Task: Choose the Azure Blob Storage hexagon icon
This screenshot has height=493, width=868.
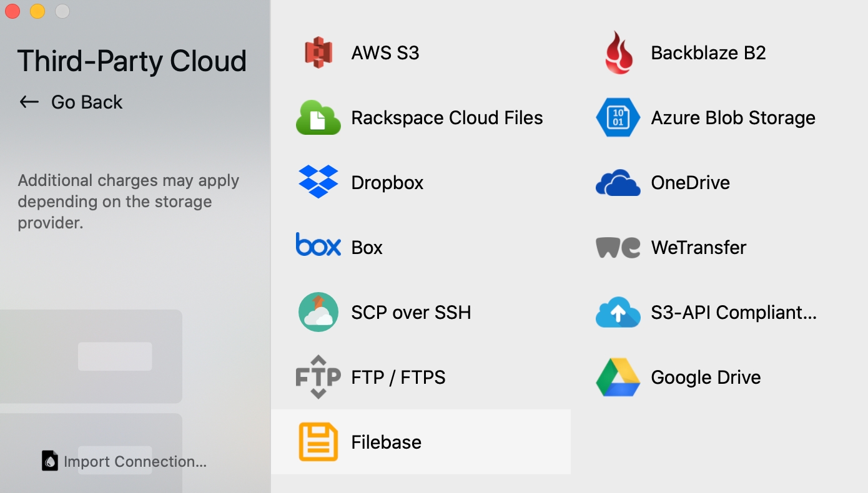Action: pyautogui.click(x=618, y=118)
